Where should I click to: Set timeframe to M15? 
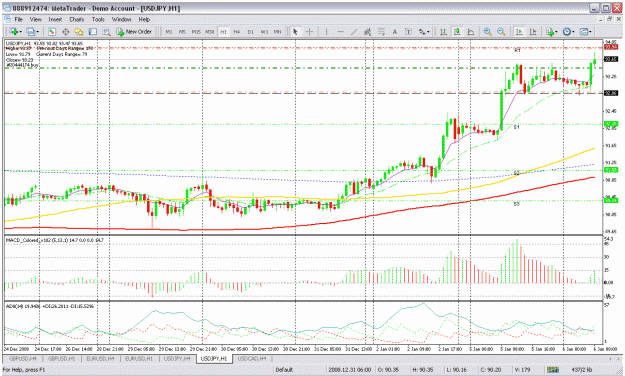pos(196,31)
